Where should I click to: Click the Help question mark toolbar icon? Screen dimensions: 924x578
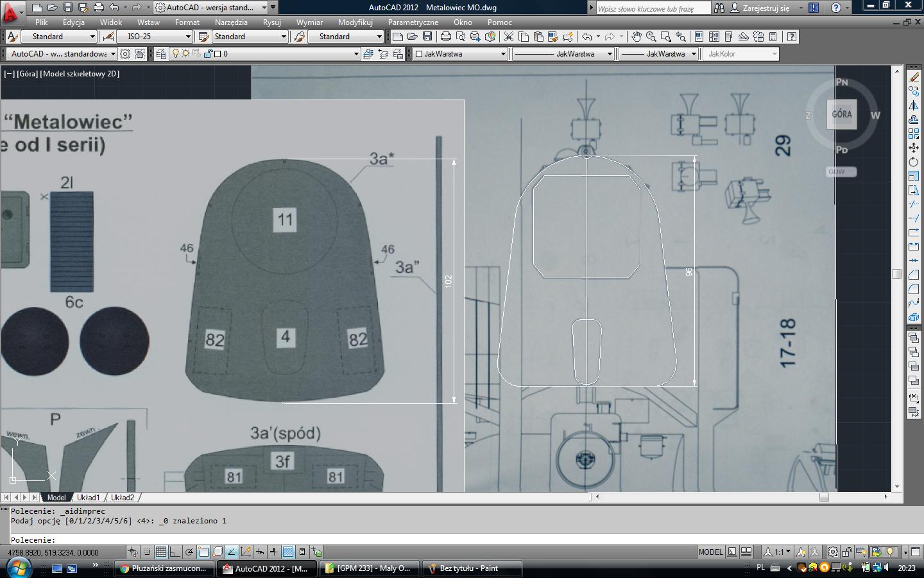[x=792, y=37]
